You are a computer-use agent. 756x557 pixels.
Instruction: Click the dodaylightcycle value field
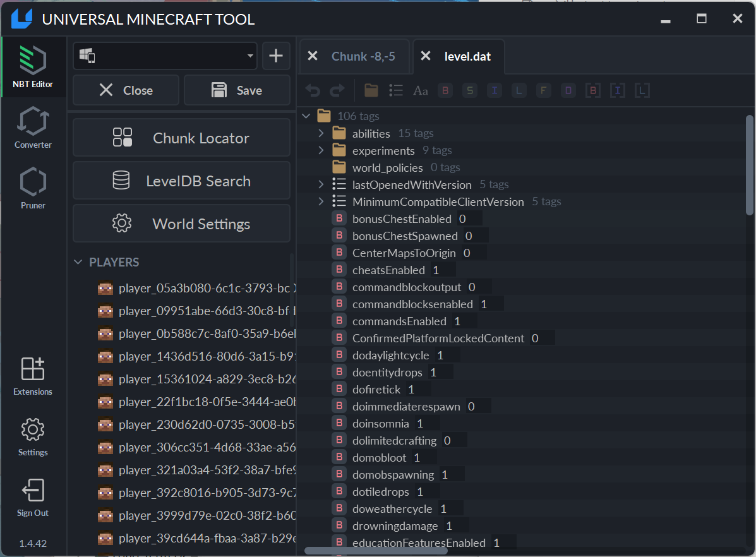coord(447,356)
